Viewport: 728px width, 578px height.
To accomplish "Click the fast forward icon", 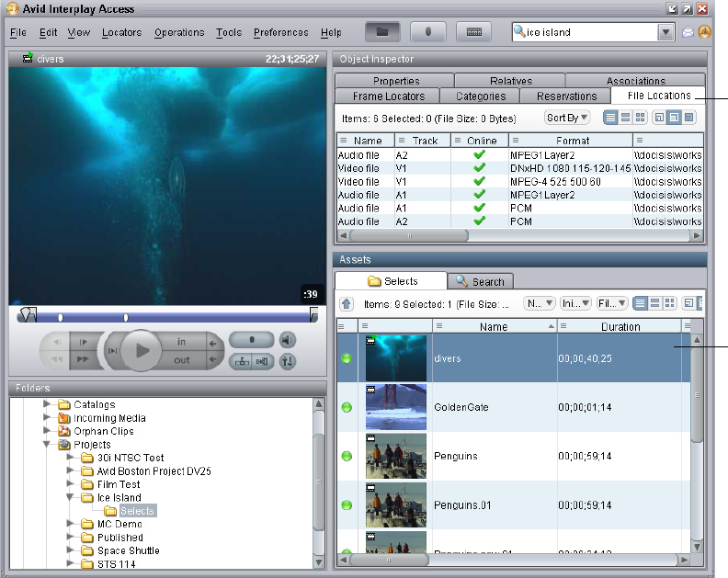I will tap(83, 361).
